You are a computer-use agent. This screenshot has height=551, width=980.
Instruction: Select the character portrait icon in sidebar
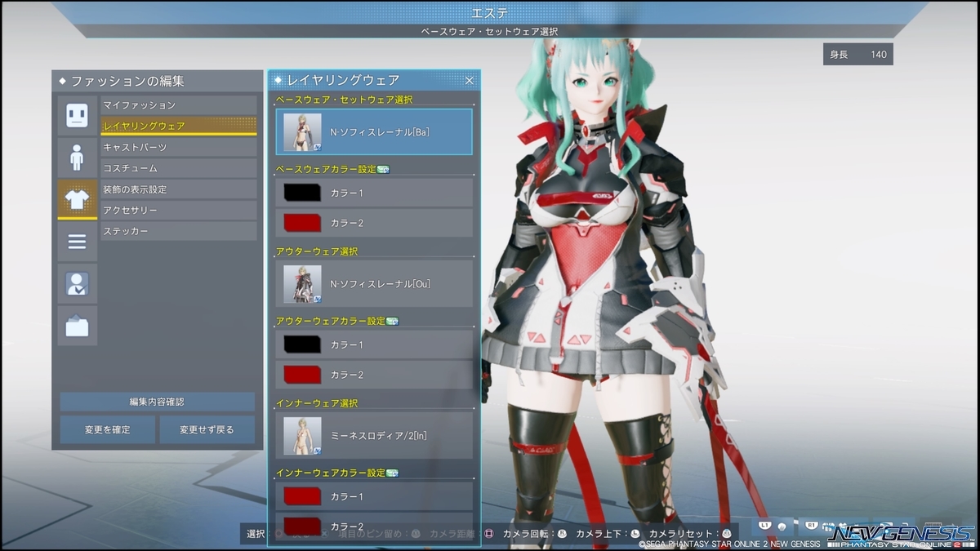(77, 285)
